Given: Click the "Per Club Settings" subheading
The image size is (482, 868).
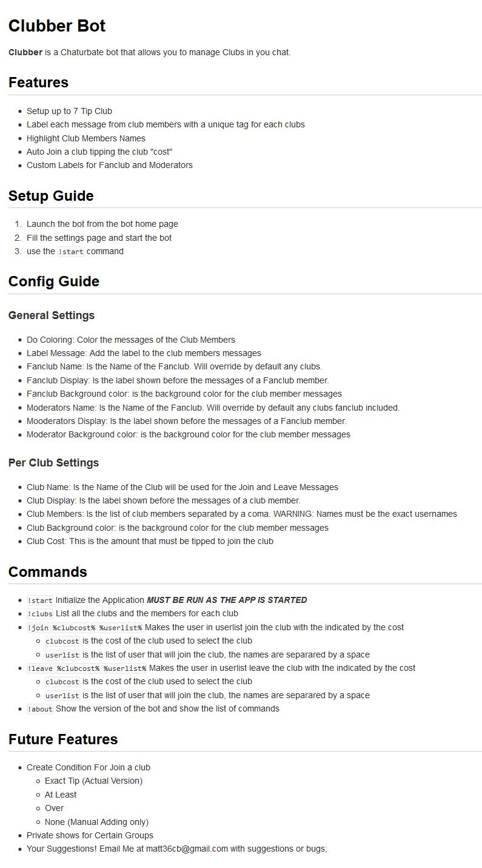Looking at the screenshot, I should pos(53,463).
